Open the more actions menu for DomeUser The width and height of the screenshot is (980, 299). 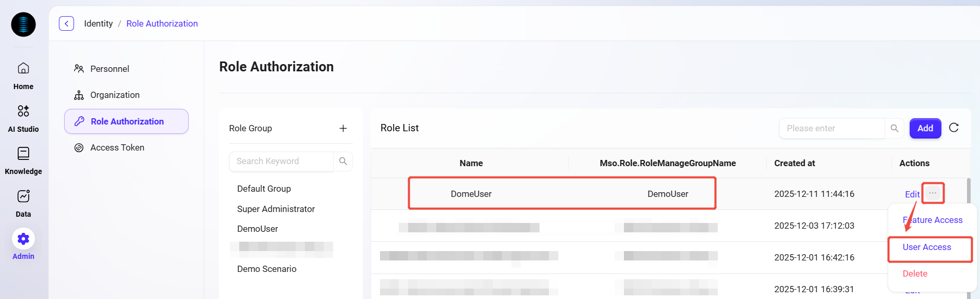[933, 193]
